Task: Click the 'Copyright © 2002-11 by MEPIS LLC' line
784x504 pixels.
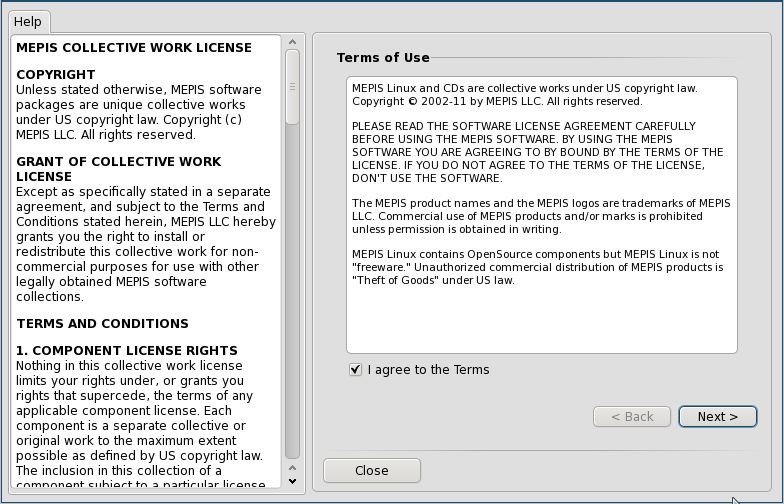Action: [x=497, y=101]
